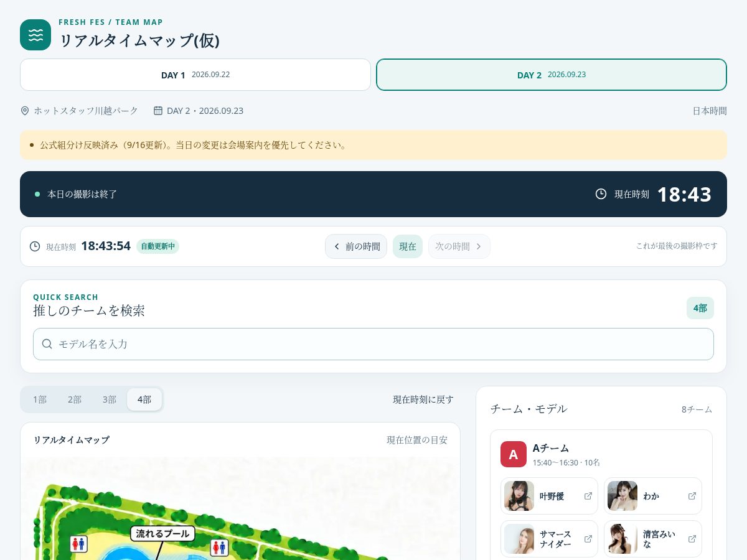Click the calendar icon beside DAY 2・2026.09.23
The image size is (747, 560).
pos(158,111)
